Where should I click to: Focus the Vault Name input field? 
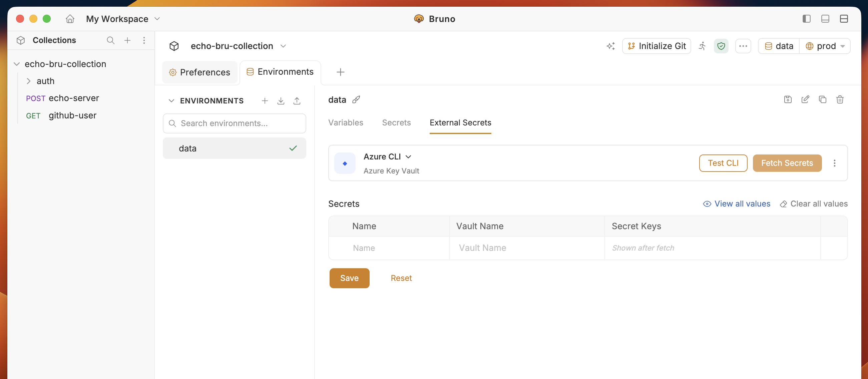pos(527,248)
